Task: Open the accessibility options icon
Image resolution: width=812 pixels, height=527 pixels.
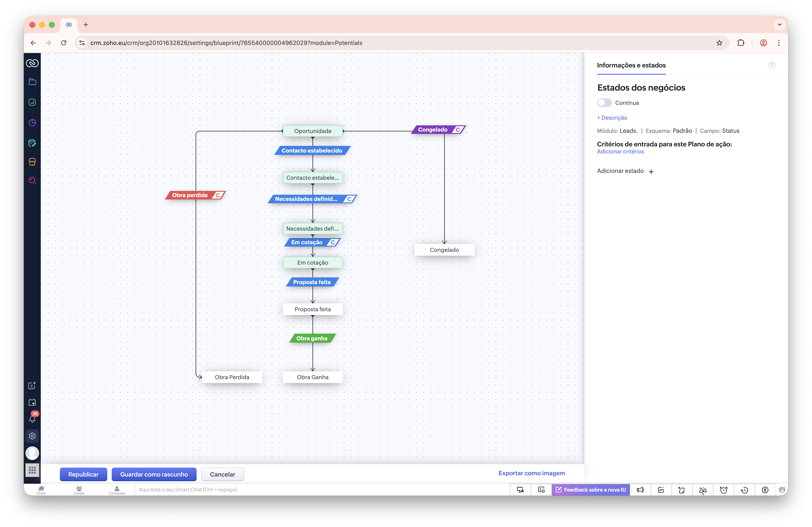Action: point(765,490)
